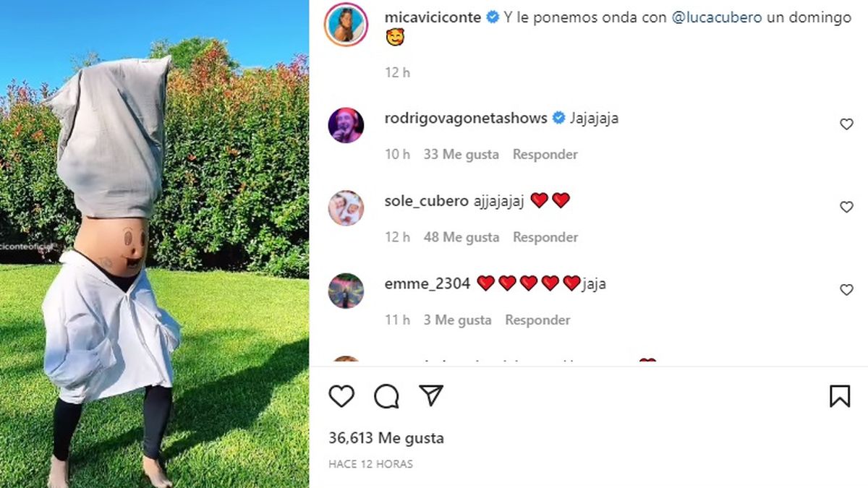868x488 pixels.
Task: Visit the @lucacubero mention link
Action: (x=717, y=18)
